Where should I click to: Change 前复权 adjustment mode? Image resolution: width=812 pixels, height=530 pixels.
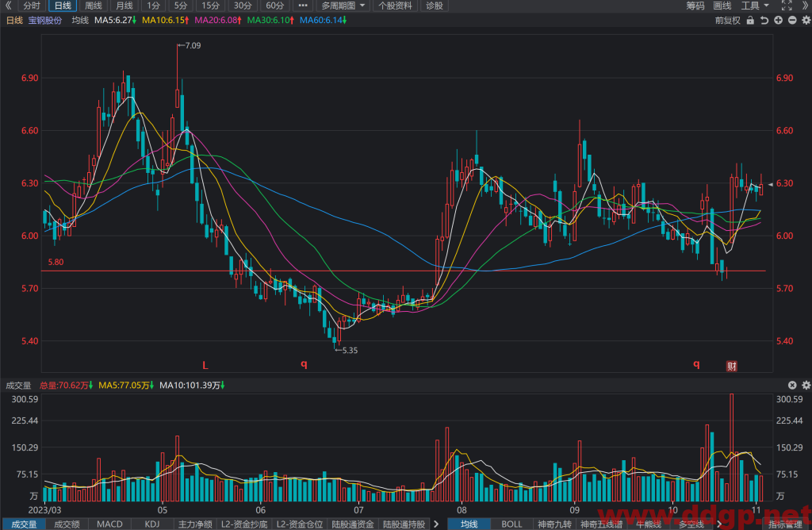click(728, 20)
